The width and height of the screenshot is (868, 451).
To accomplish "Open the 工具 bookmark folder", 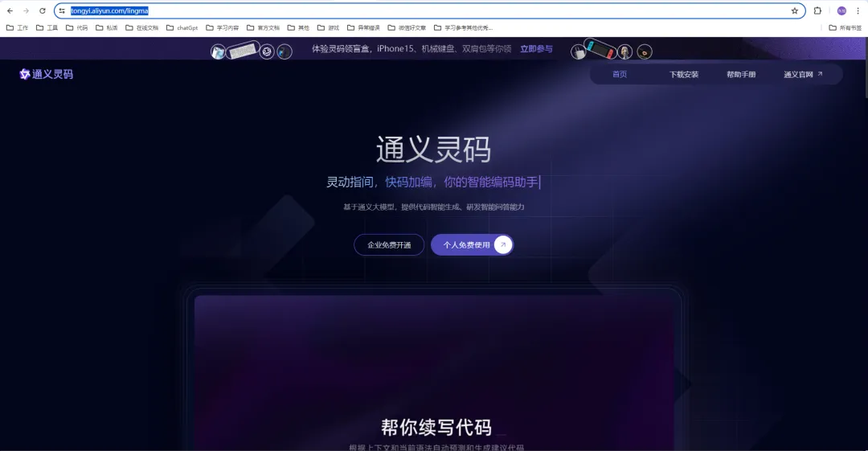I will coord(47,27).
